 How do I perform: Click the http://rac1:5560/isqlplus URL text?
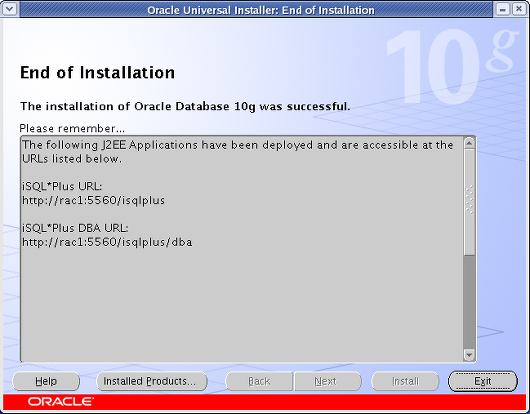pos(94,200)
